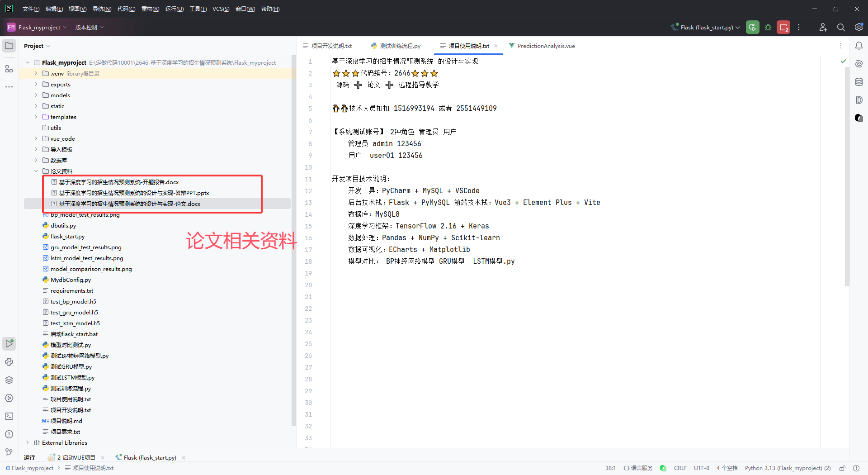Open the Project view dropdown
The height and width of the screenshot is (475, 868).
[37, 46]
